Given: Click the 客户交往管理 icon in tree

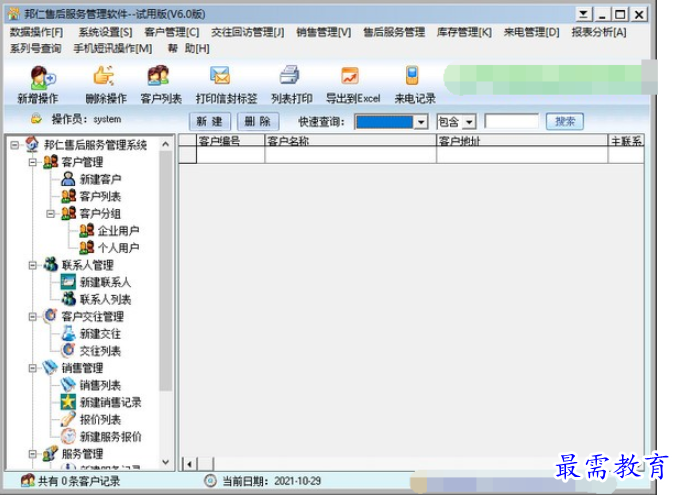Looking at the screenshot, I should [x=51, y=316].
